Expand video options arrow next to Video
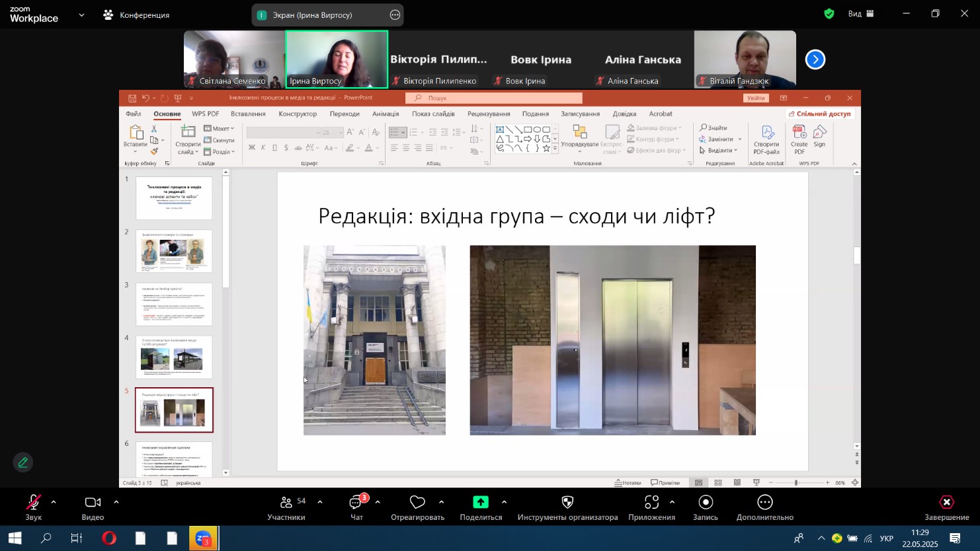980x551 pixels. click(x=116, y=502)
